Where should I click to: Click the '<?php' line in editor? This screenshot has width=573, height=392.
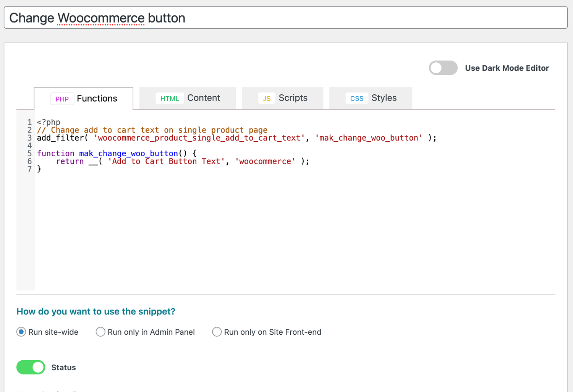(x=49, y=122)
